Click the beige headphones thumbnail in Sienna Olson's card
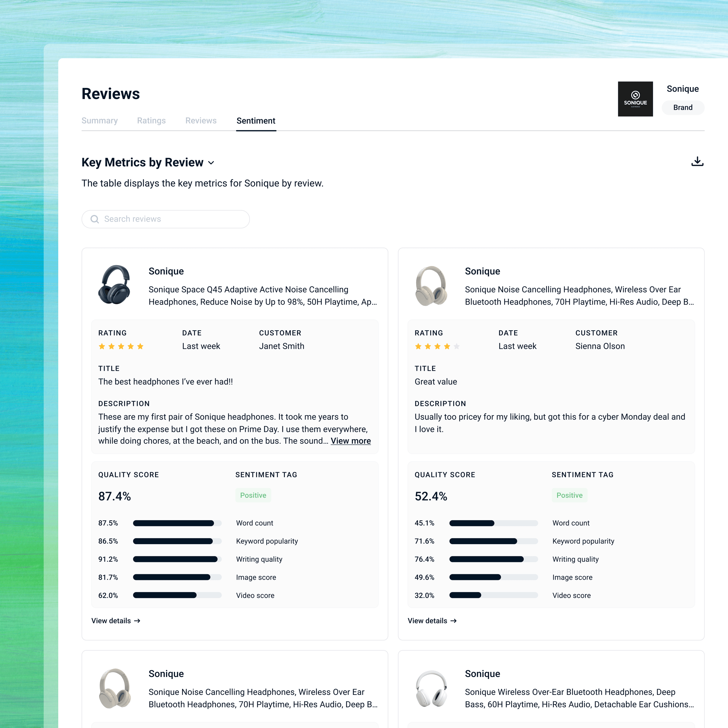The height and width of the screenshot is (728, 728). click(x=431, y=286)
